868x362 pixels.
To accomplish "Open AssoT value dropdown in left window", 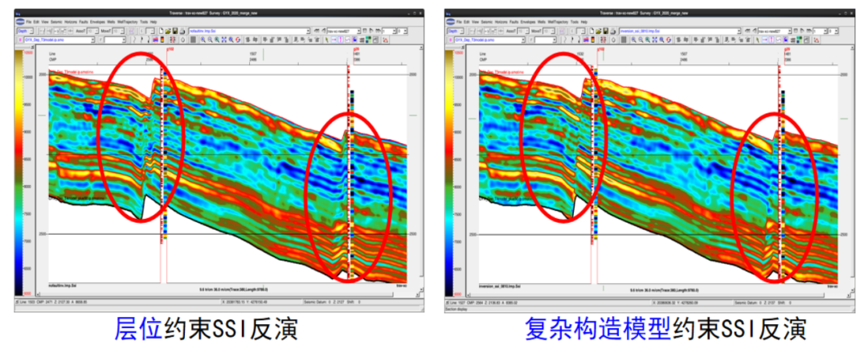I will pos(92,31).
